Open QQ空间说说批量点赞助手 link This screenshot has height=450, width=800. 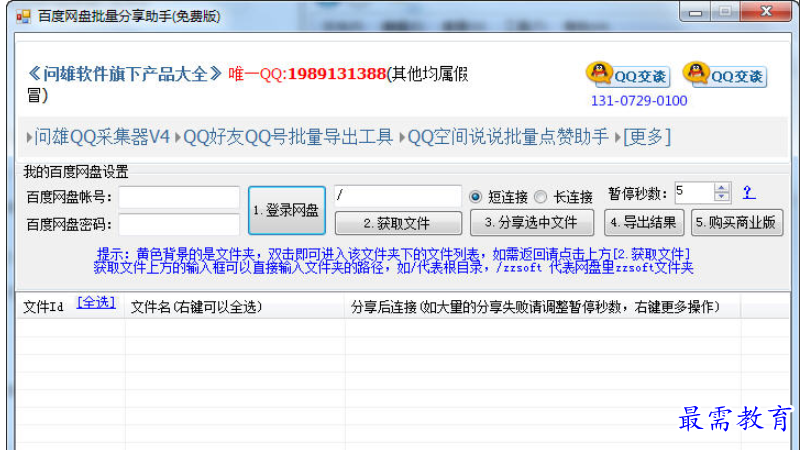pyautogui.click(x=508, y=137)
